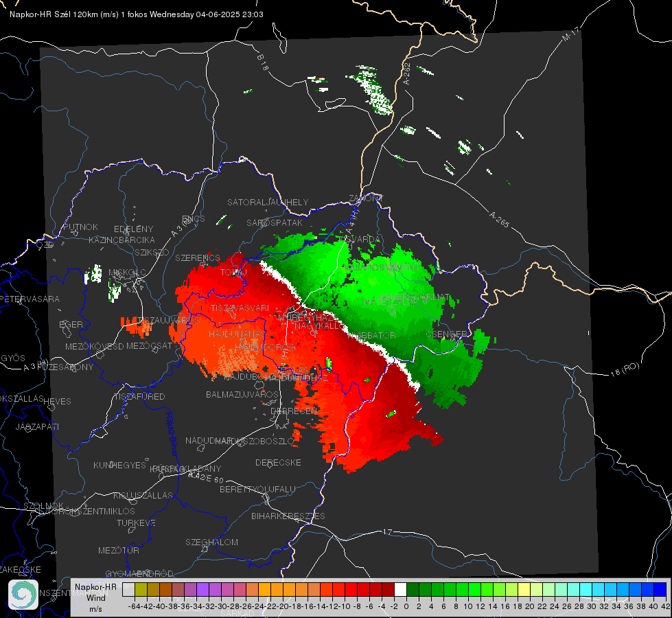Click the HAJDÚNÁNÁS town label
672x618 pixels.
(x=237, y=334)
